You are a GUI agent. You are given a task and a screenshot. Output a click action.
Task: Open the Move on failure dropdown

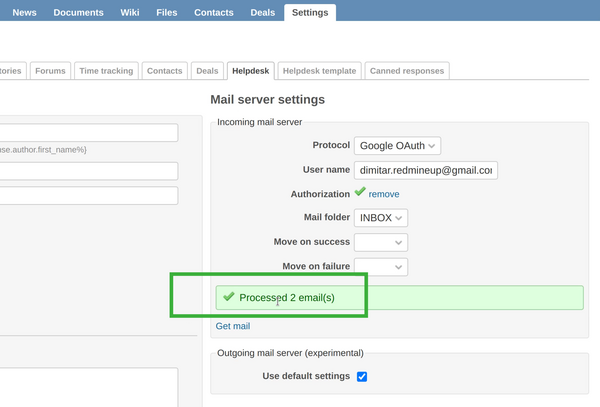click(x=381, y=267)
